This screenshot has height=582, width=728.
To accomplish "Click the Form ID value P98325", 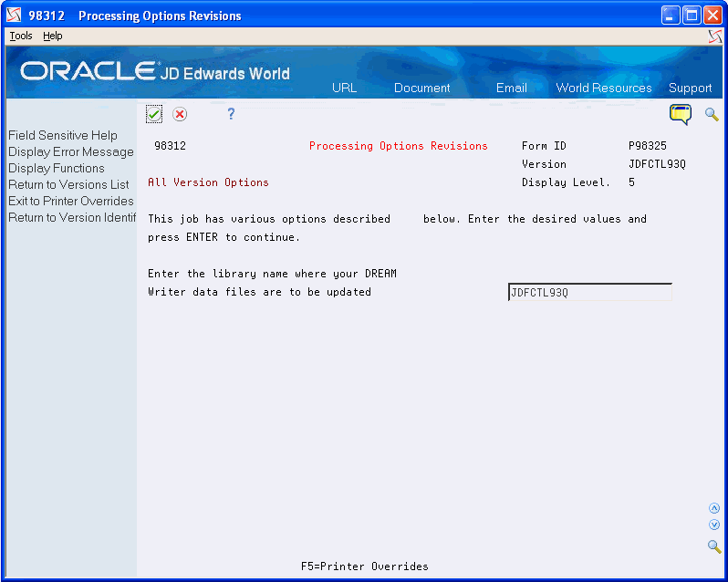I will point(647,146).
